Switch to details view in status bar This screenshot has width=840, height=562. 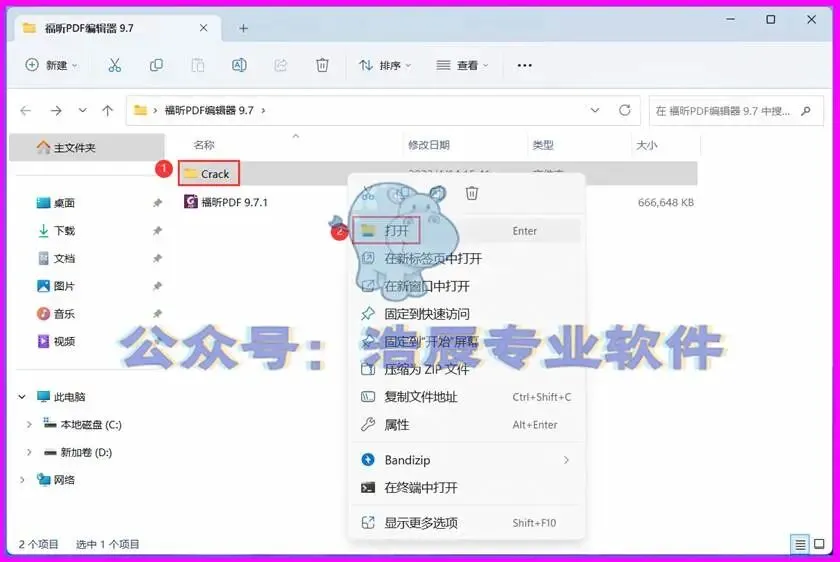[800, 544]
